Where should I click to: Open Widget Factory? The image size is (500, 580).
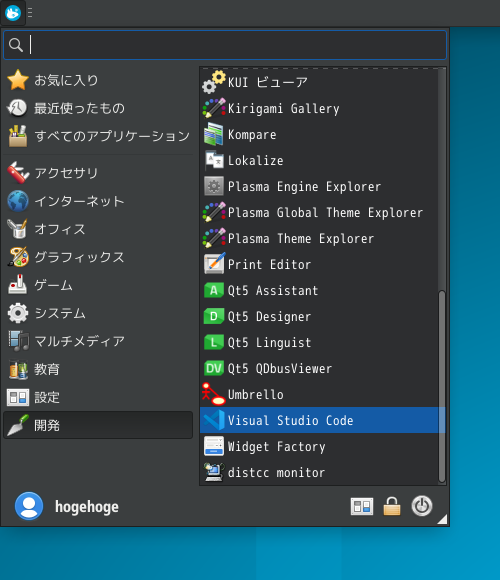click(320, 446)
